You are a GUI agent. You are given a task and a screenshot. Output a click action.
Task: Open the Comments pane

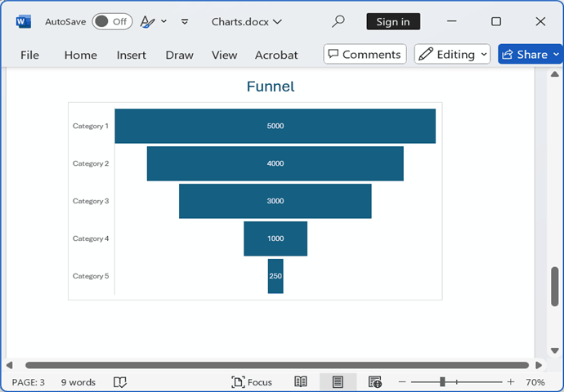365,54
